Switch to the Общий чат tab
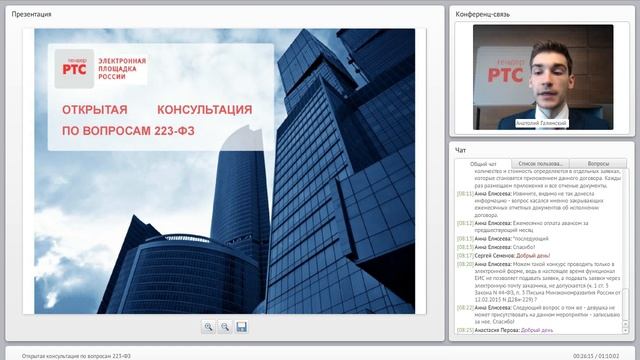This screenshot has width=640, height=360. (483, 164)
